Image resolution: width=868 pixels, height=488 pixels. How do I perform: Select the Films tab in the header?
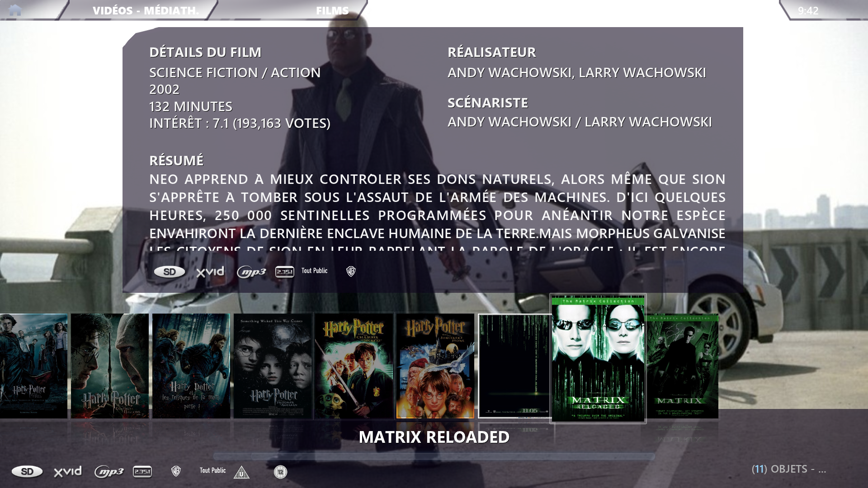[x=332, y=10]
